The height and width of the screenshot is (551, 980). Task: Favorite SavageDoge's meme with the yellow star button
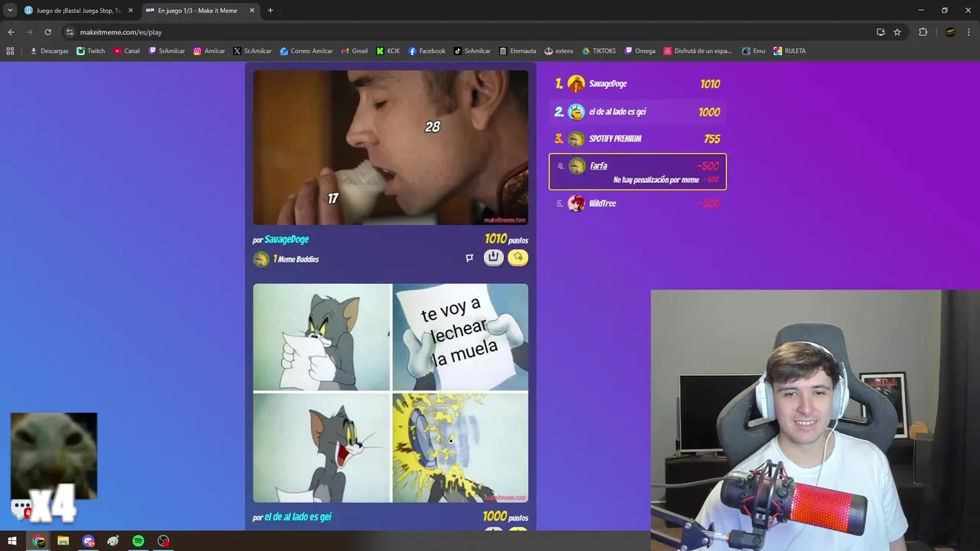(518, 258)
